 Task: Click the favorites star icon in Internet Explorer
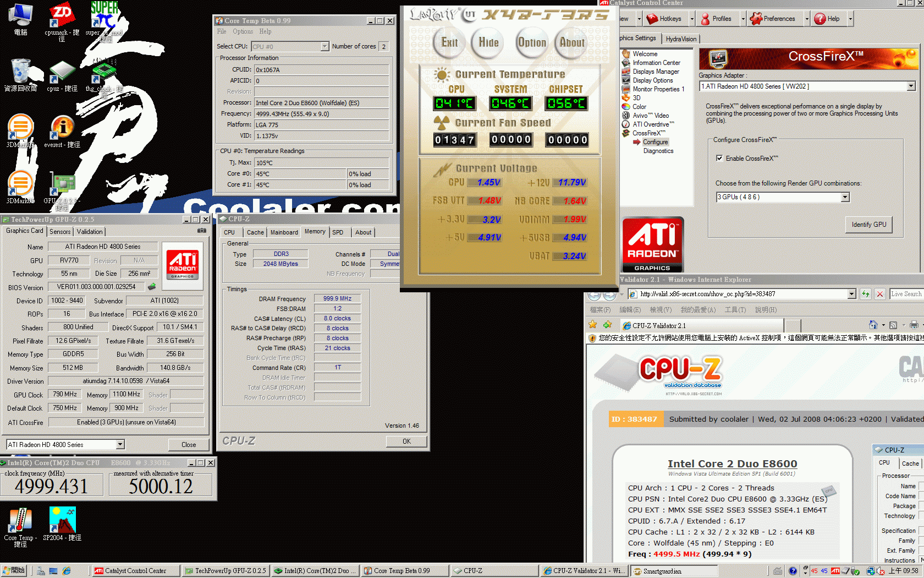click(592, 325)
